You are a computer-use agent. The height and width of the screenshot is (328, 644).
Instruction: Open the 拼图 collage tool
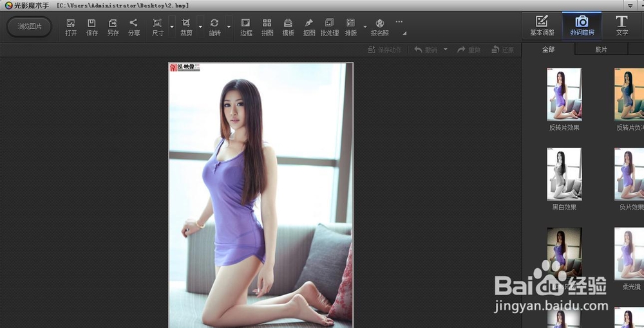point(267,28)
